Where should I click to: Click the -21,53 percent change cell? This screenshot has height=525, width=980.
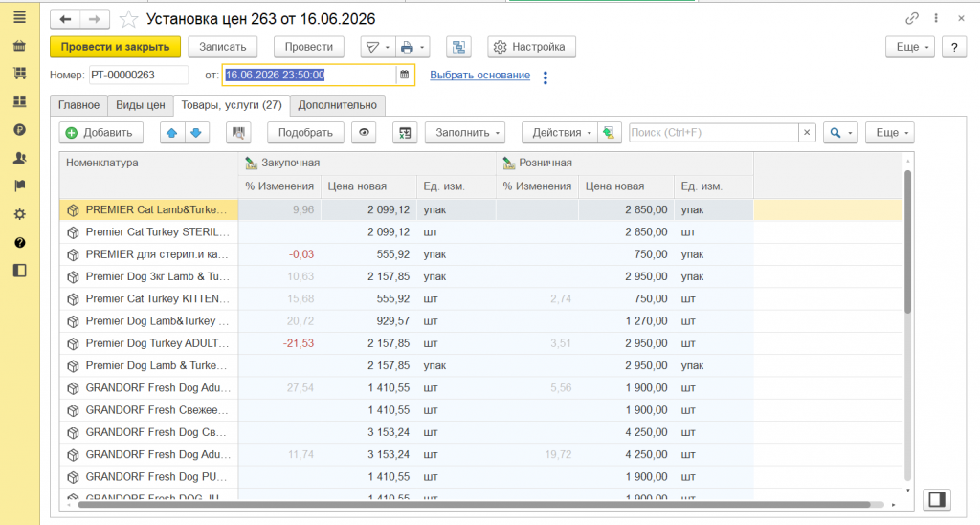(279, 343)
